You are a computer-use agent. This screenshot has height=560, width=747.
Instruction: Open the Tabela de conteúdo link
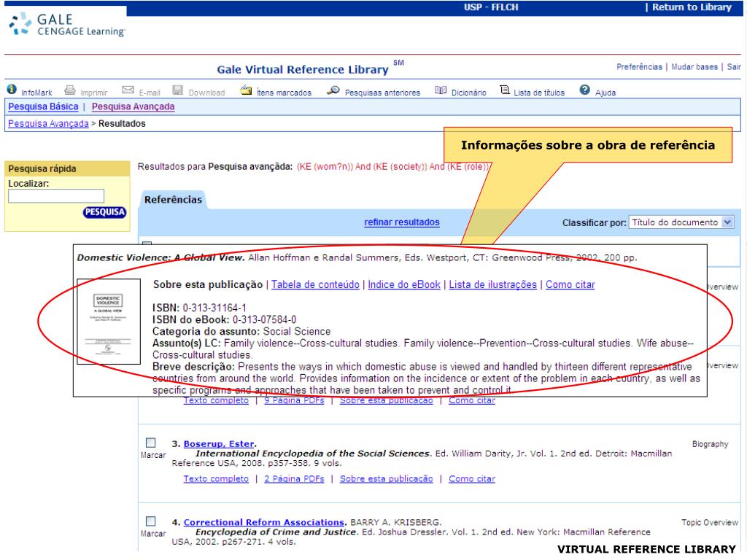click(315, 285)
